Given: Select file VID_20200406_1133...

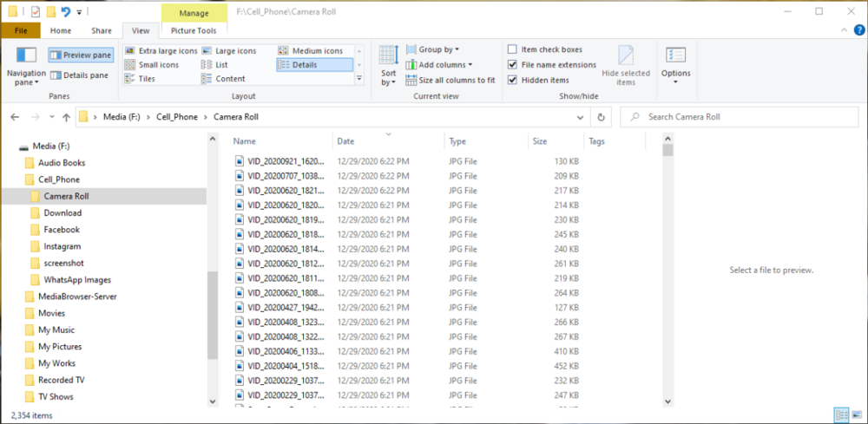Looking at the screenshot, I should [x=285, y=351].
